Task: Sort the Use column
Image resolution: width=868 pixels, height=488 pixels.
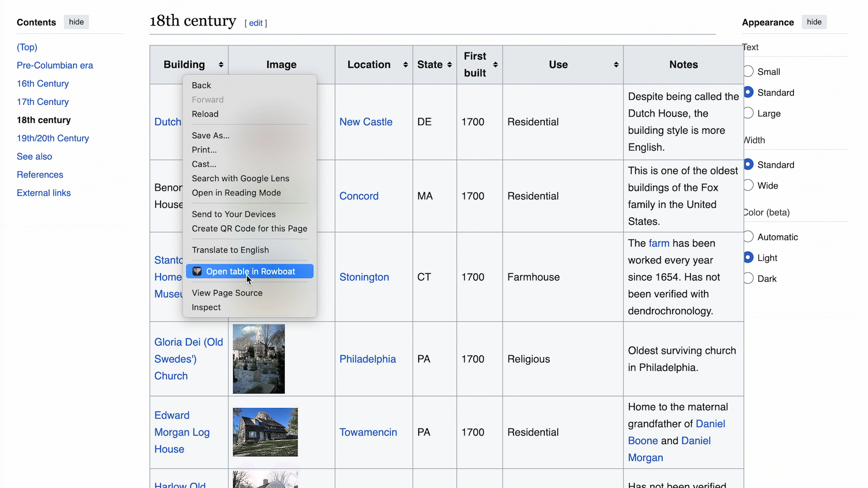Action: pyautogui.click(x=616, y=65)
